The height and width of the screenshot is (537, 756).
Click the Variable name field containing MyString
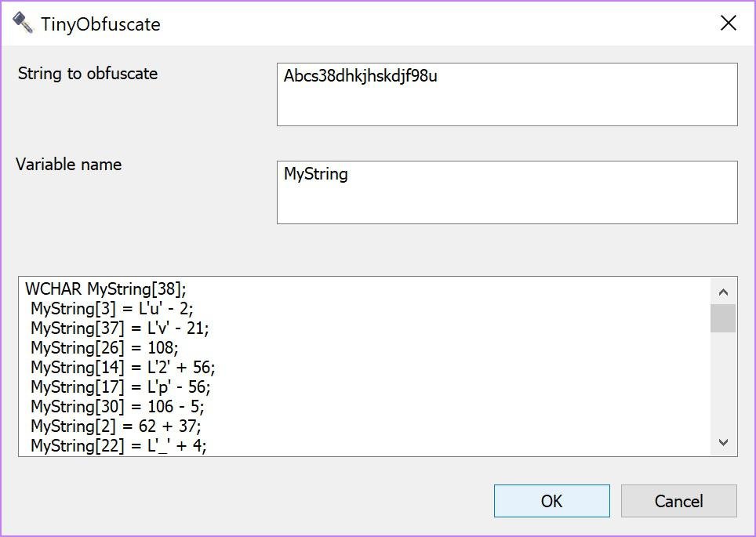coord(507,192)
